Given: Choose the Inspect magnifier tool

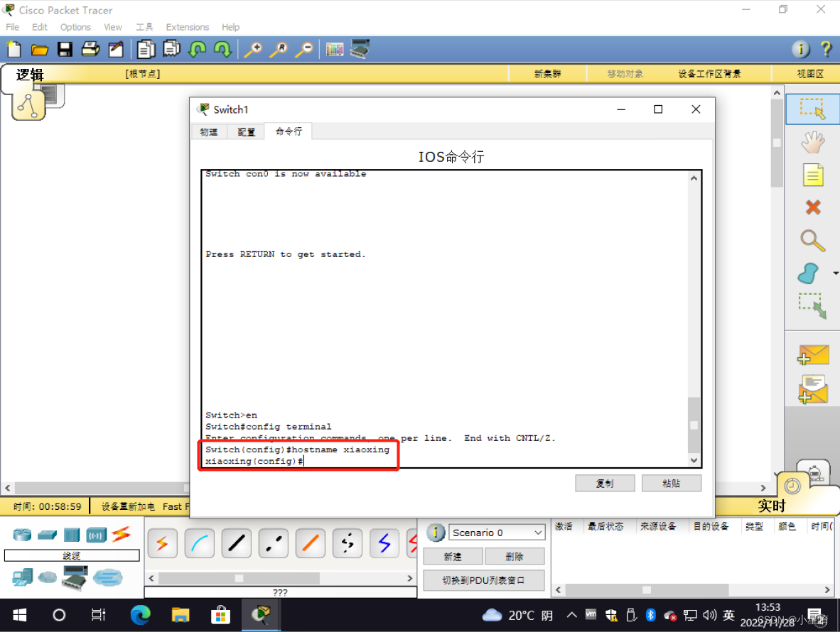Looking at the screenshot, I should click(813, 240).
